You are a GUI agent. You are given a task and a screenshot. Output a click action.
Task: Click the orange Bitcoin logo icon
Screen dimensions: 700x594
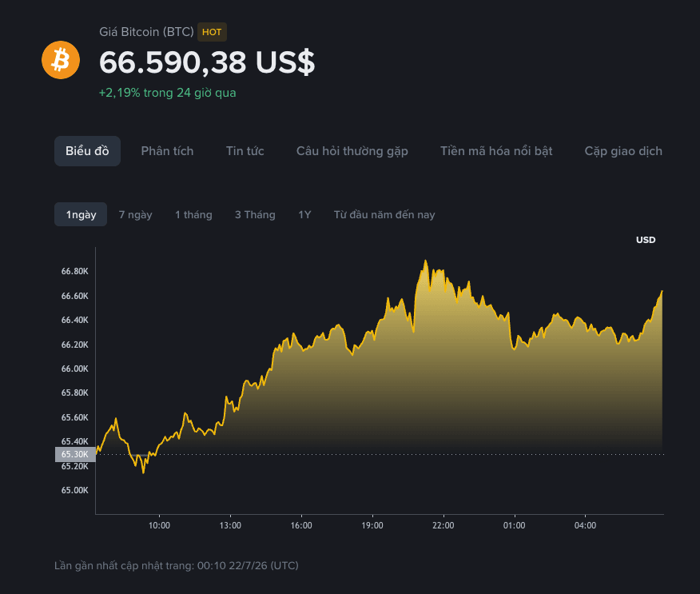(x=61, y=60)
